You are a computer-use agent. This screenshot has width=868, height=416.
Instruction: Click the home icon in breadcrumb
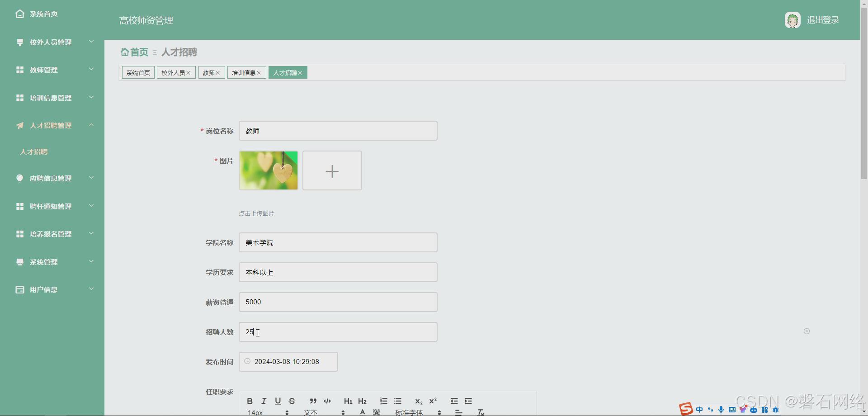[125, 52]
